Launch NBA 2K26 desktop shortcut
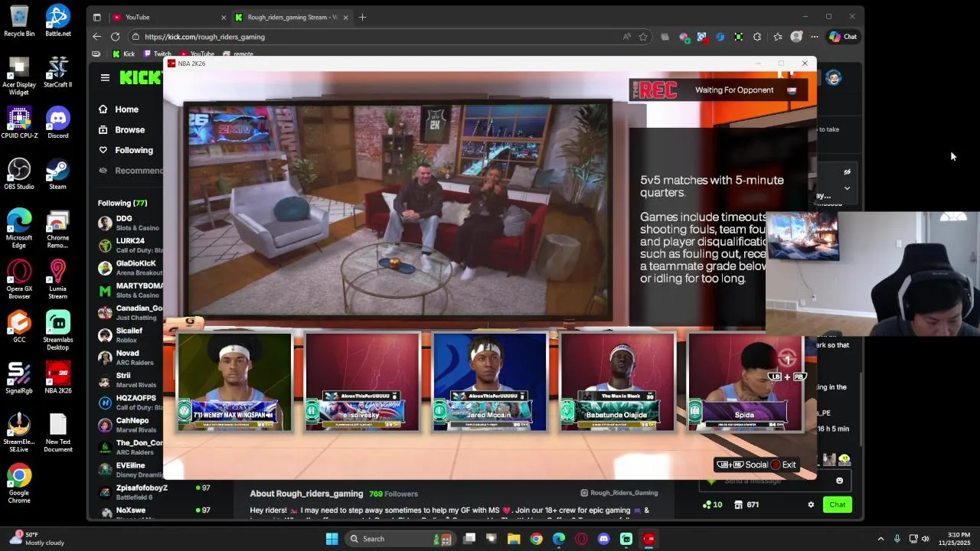The height and width of the screenshot is (551, 980). click(57, 378)
